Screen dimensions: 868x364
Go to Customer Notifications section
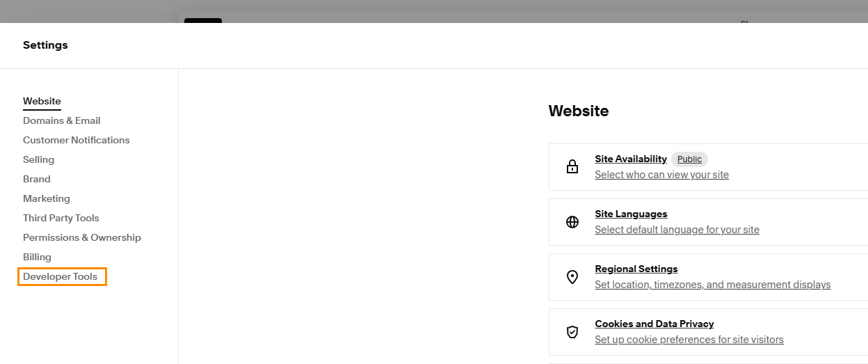77,140
